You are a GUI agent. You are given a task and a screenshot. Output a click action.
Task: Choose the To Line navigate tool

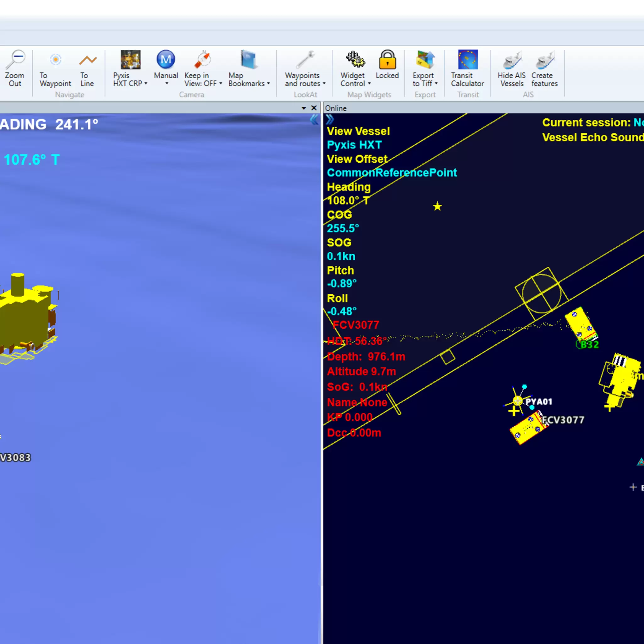[88, 60]
